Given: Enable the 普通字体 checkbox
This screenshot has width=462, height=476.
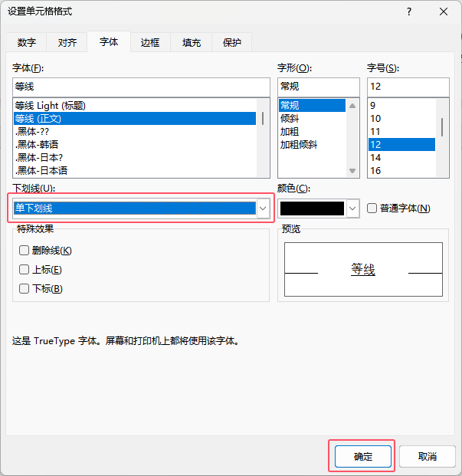Looking at the screenshot, I should coord(372,208).
